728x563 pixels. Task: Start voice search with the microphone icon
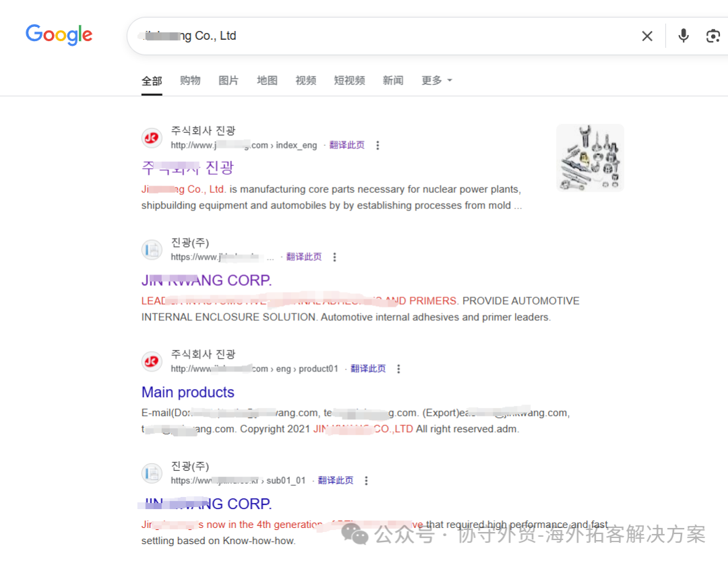[x=683, y=36]
